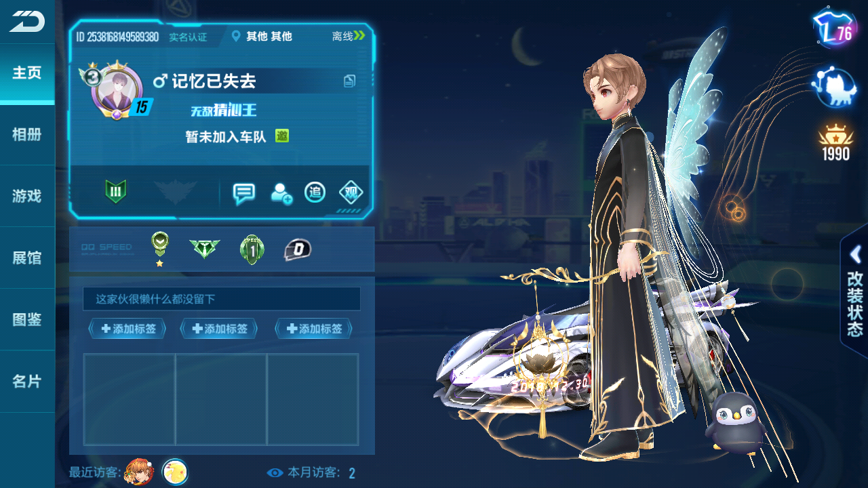Viewport: 868px width, 488px height.
Task: Switch to the 图鉴 tab
Action: pyautogui.click(x=27, y=319)
